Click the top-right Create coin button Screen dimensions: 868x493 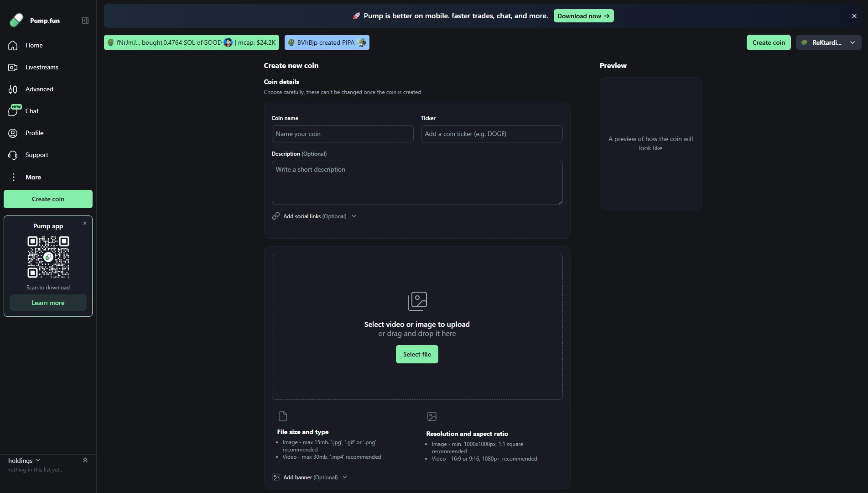pyautogui.click(x=769, y=42)
